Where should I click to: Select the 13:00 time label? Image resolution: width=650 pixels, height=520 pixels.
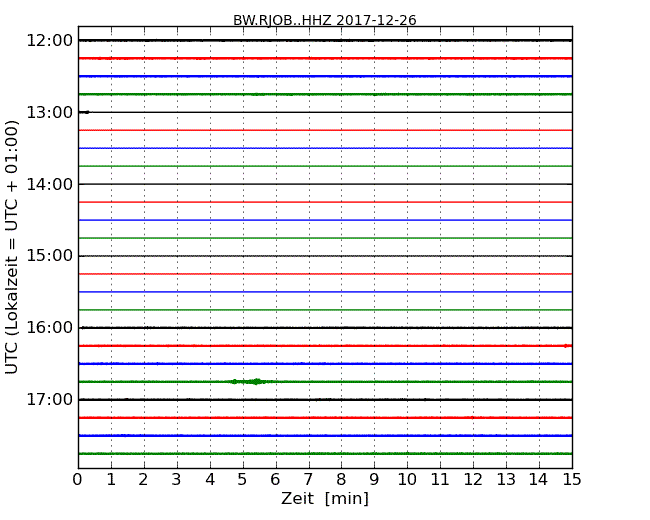tap(49, 112)
